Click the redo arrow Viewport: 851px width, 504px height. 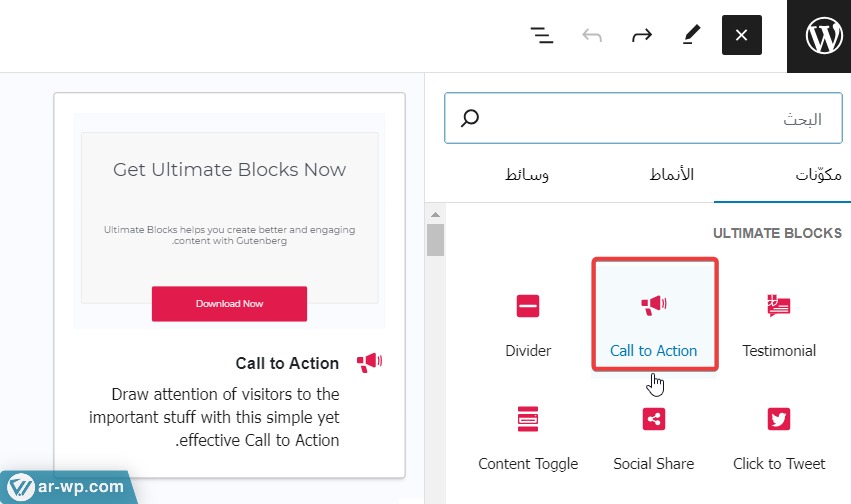[641, 36]
